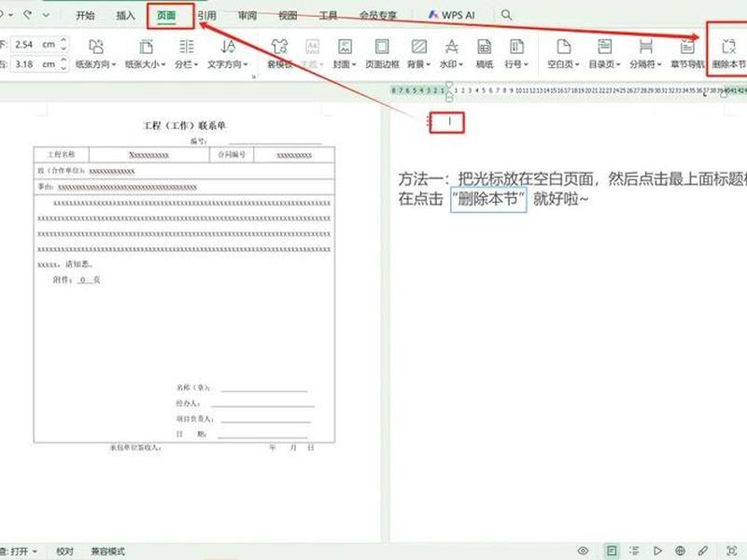This screenshot has height=560, width=747.
Task: Click 兼容模式 in the status bar
Action: (x=107, y=551)
